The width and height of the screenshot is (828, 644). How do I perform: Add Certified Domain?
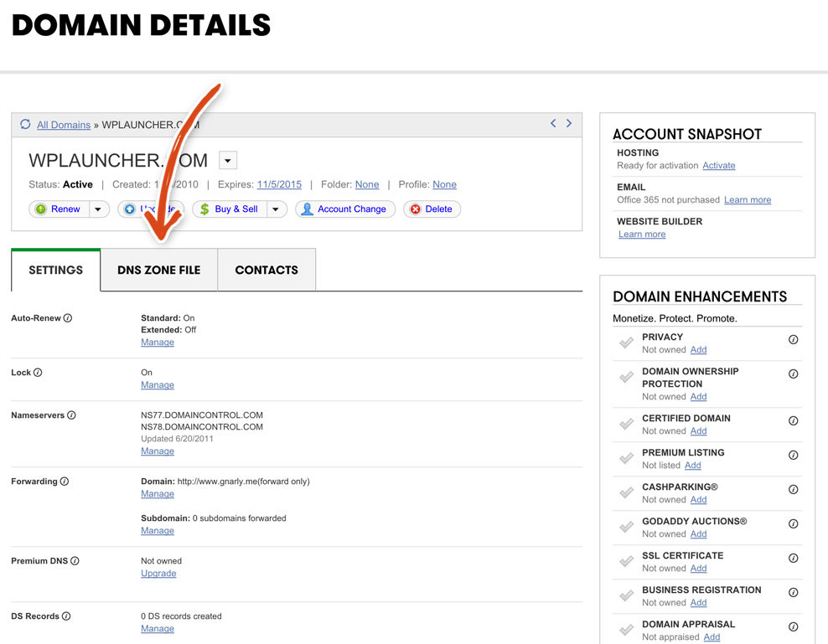[699, 430]
